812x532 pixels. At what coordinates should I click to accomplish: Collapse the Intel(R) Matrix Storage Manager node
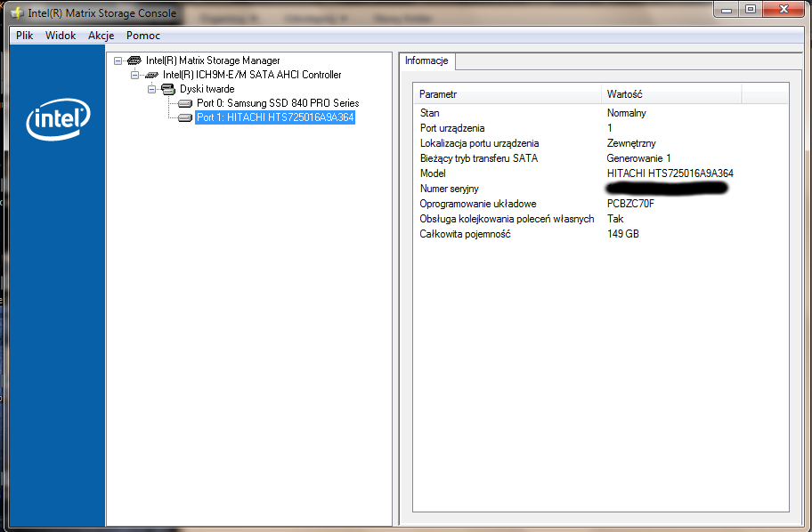pyautogui.click(x=118, y=60)
